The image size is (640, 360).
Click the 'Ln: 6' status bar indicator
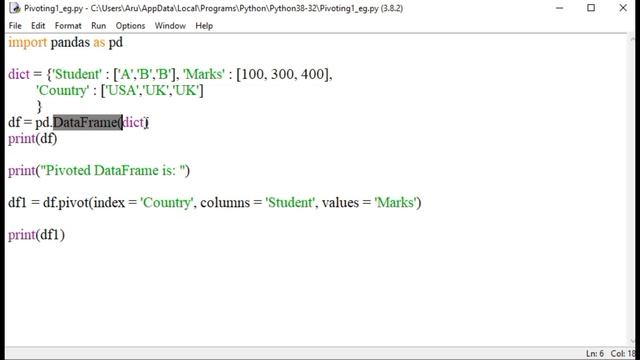(595, 353)
